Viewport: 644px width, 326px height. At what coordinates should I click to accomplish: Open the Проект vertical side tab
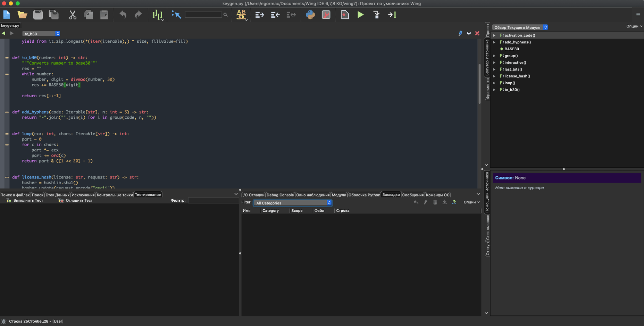pos(487,30)
